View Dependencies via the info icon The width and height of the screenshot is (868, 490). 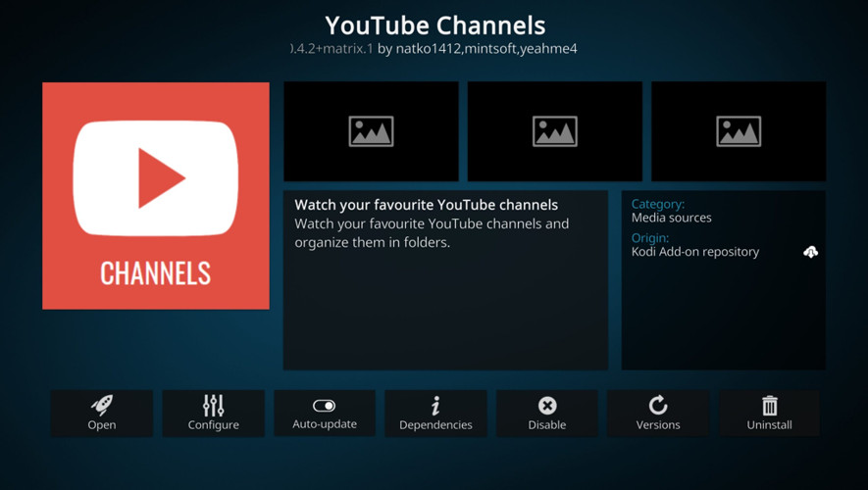[x=435, y=413]
